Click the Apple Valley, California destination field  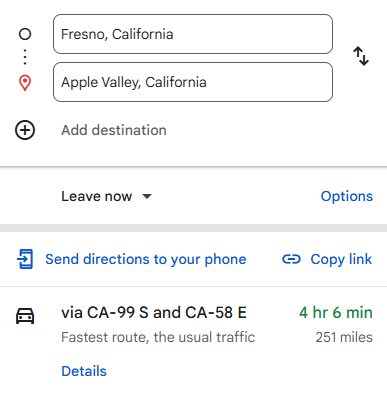(x=193, y=82)
